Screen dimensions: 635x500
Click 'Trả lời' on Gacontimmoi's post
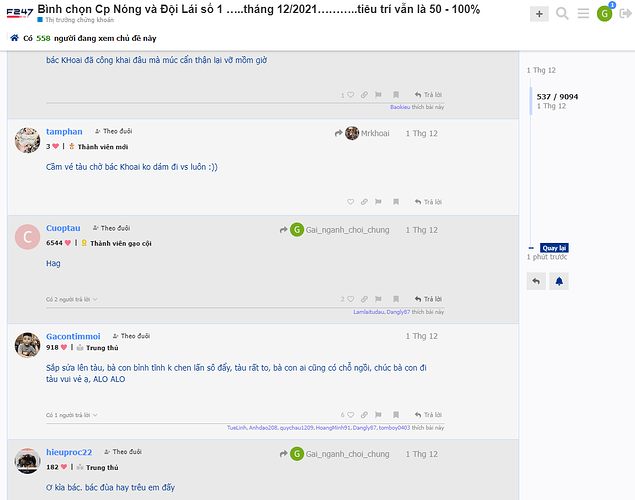[428, 415]
